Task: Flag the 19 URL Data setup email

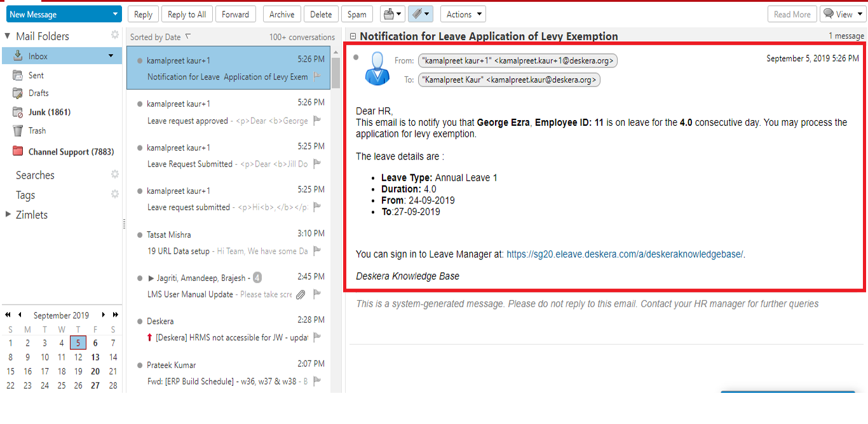Action: (x=317, y=250)
